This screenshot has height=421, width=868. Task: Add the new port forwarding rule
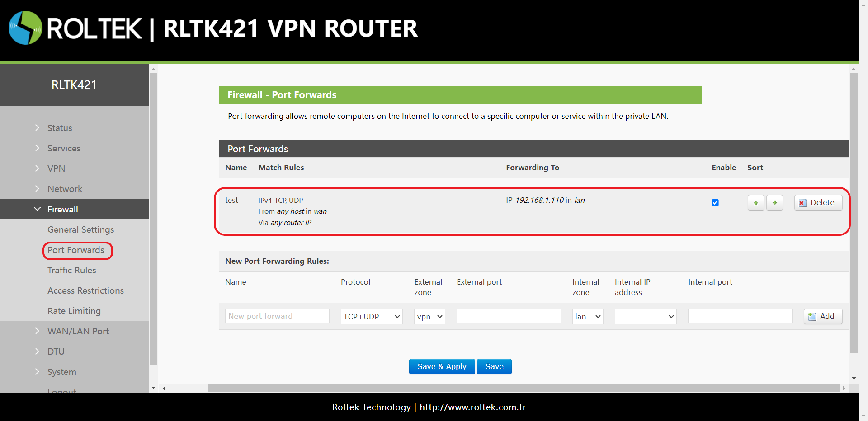pyautogui.click(x=822, y=316)
